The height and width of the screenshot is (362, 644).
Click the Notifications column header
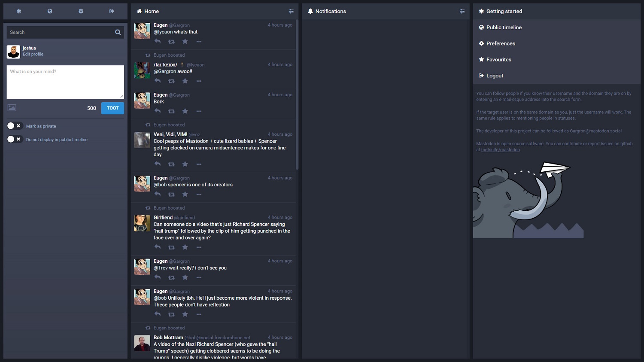[x=385, y=11]
